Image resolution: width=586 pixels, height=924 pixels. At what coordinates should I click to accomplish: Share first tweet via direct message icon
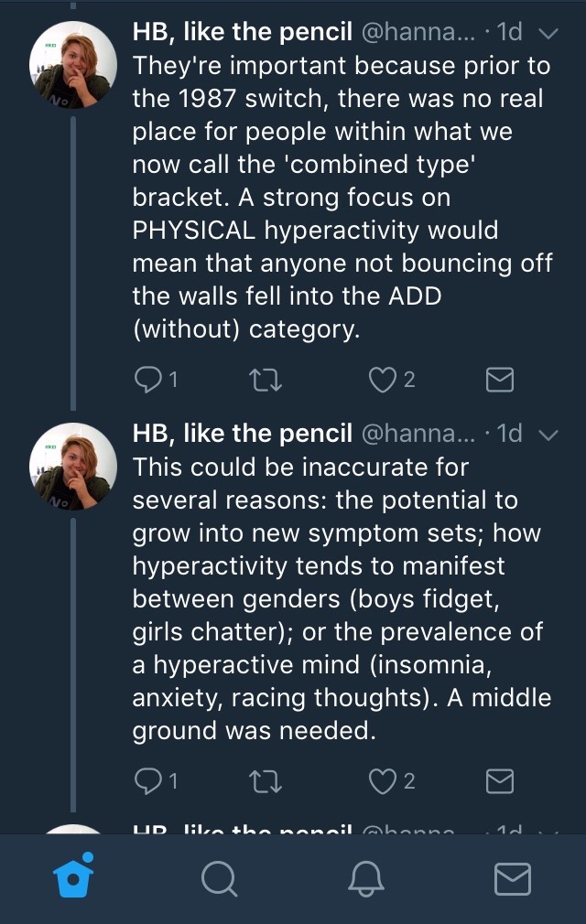499,380
